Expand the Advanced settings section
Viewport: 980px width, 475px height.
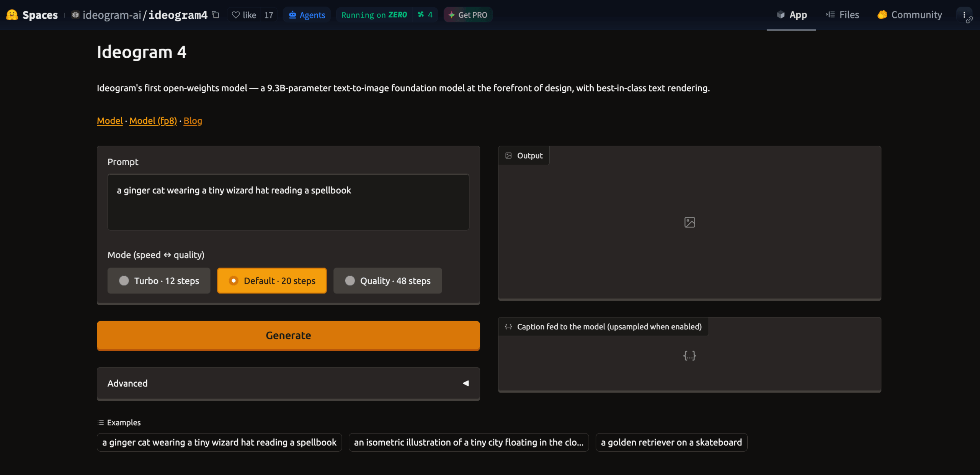coord(288,383)
